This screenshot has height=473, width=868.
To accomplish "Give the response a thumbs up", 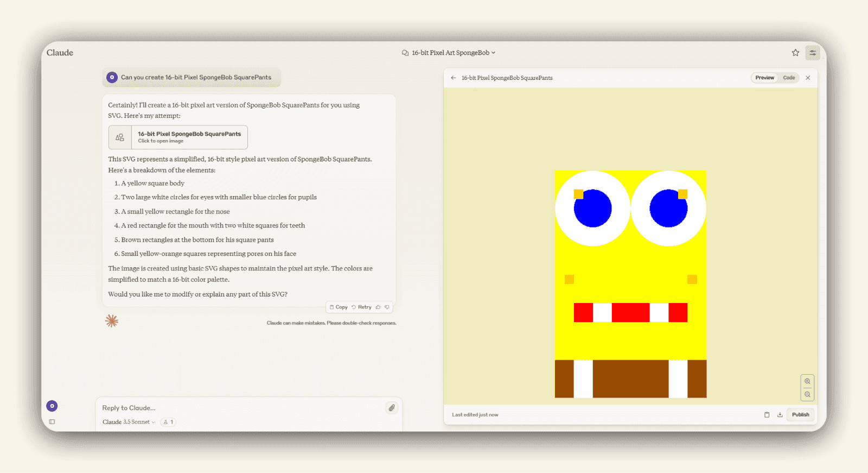I will click(378, 307).
